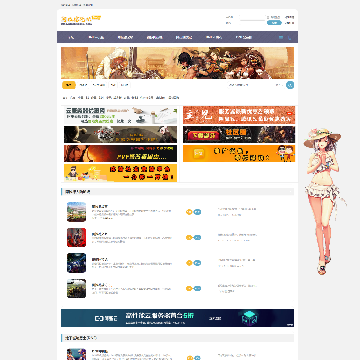The height and width of the screenshot is (360, 360).
Task: Open the yellow ad banner with sunglasses cartoon
Action: pyautogui.click(x=120, y=173)
